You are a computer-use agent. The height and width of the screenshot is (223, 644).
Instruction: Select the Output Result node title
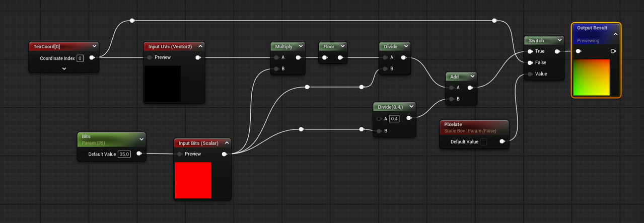tap(592, 28)
